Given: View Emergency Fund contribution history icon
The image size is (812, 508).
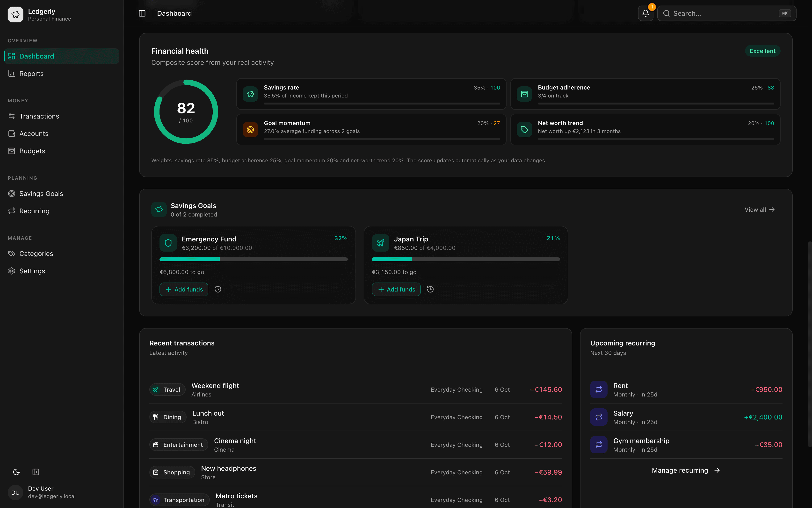Looking at the screenshot, I should pos(218,289).
